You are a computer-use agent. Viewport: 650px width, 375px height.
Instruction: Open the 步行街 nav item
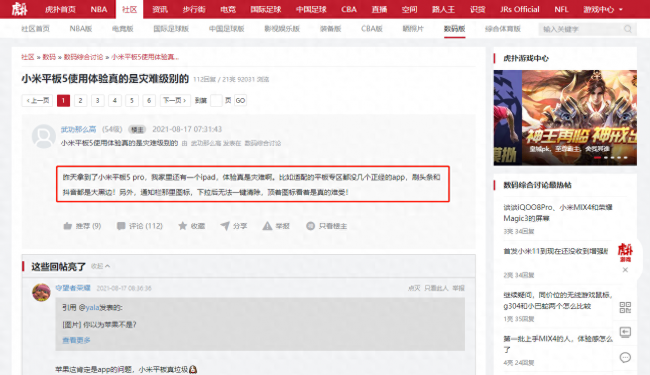coord(194,9)
